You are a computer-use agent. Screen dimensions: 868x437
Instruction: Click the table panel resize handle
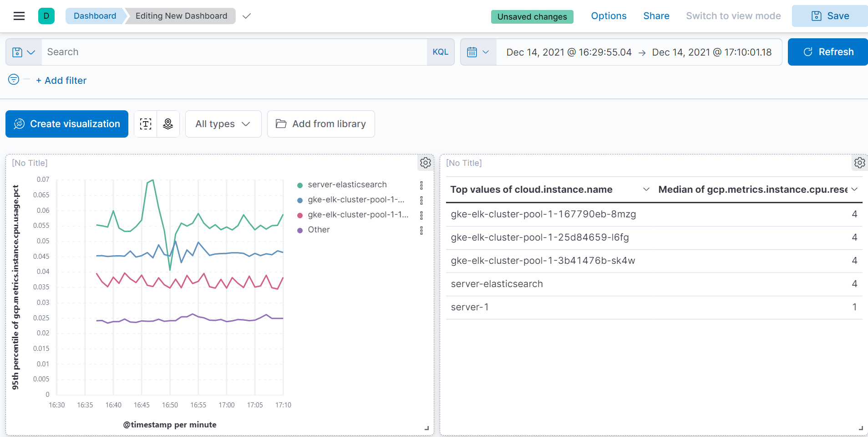point(861,428)
